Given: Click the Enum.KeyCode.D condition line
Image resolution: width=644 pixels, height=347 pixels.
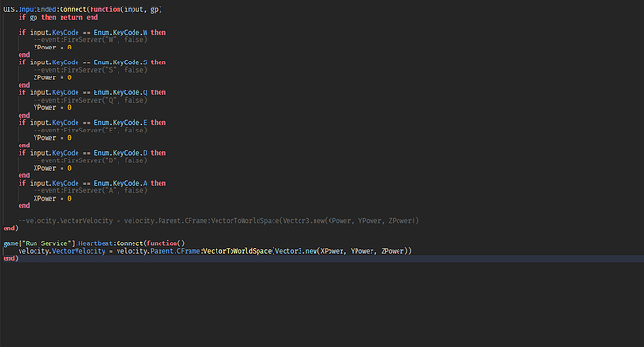Looking at the screenshot, I should (x=92, y=153).
